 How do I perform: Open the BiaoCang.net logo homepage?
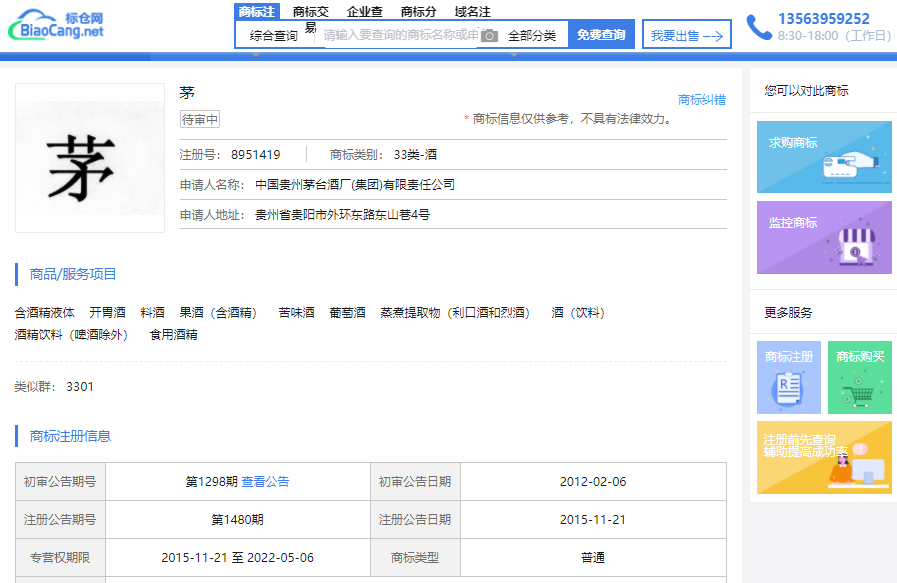56,25
